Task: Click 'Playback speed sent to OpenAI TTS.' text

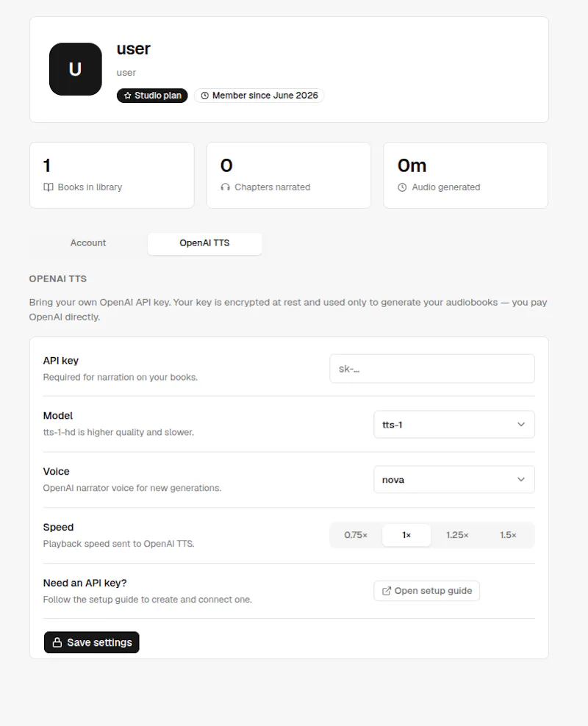Action: 118,544
